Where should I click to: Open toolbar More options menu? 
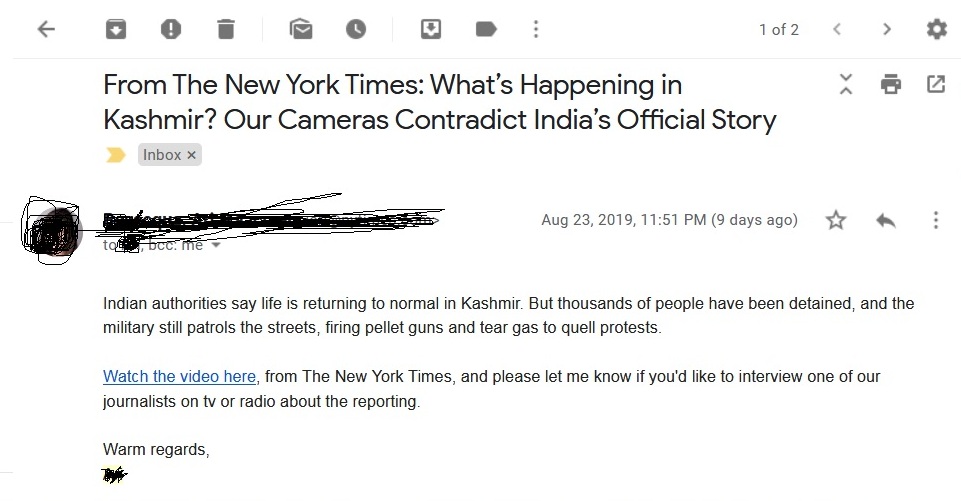pos(536,29)
